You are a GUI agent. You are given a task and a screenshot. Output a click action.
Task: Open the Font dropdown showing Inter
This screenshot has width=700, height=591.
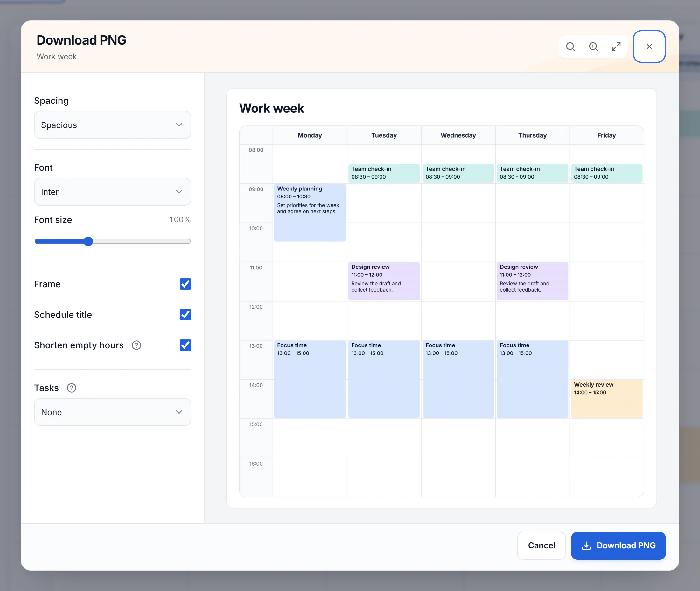[x=113, y=192]
